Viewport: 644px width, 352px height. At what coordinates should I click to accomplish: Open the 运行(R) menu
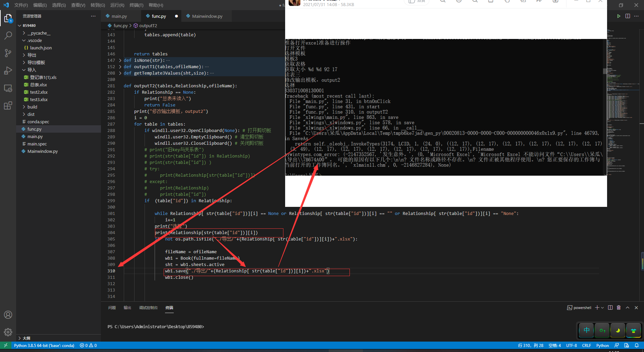click(117, 5)
